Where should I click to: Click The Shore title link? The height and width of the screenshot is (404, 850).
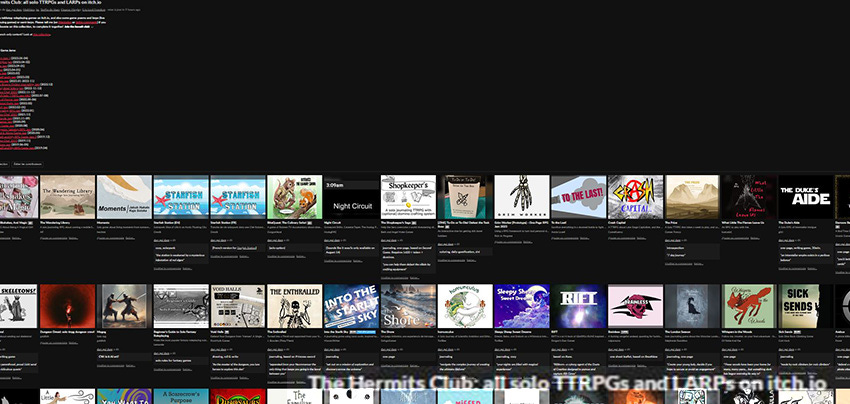[x=388, y=332]
